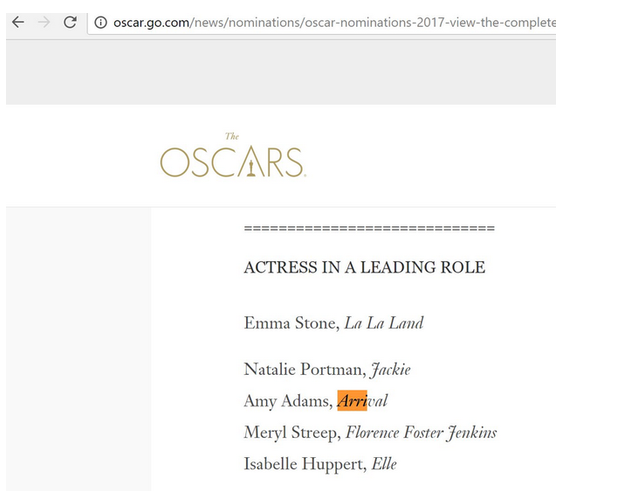635x491 pixels.
Task: Click the highlighted Arrival film title
Action: pyautogui.click(x=362, y=401)
